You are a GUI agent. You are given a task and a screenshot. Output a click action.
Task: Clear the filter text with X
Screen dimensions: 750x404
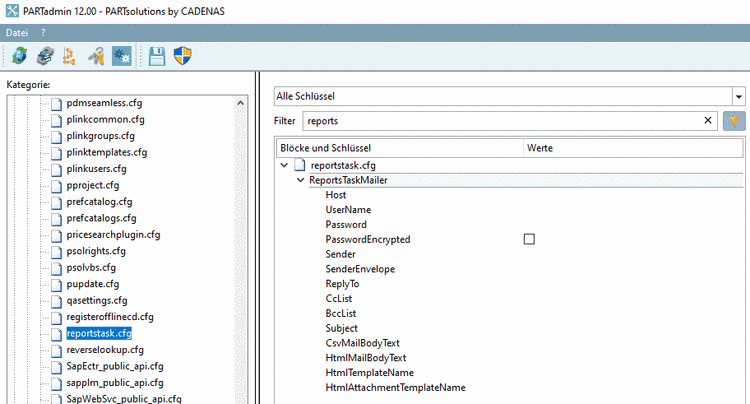point(708,121)
